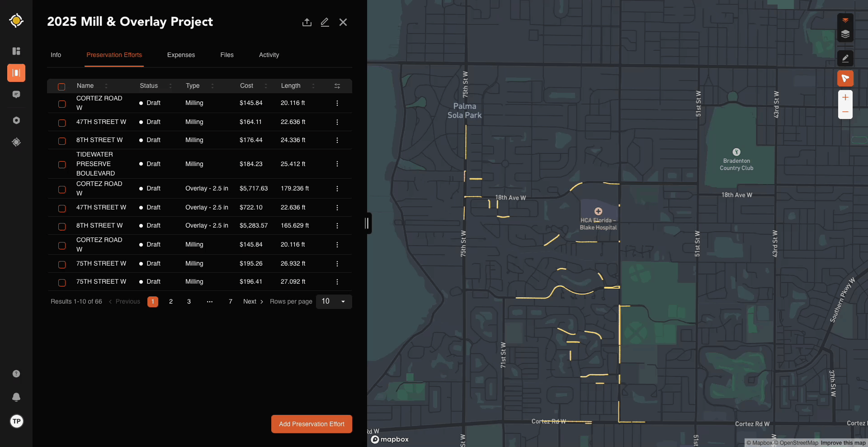Click the pencil edit icon beside project title

(x=325, y=22)
